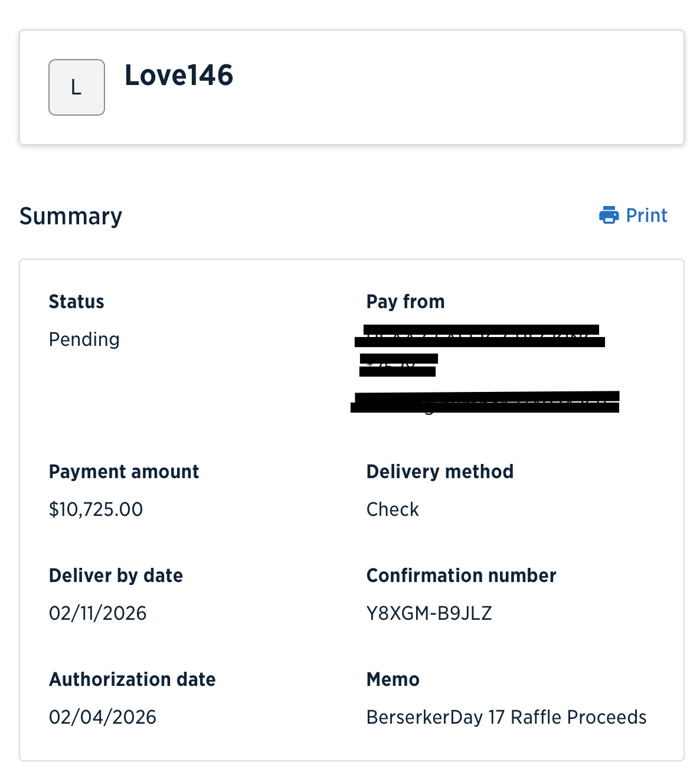Select the BerserkerDay 17 Raffle Proceeds memo
The height and width of the screenshot is (778, 700).
(506, 717)
